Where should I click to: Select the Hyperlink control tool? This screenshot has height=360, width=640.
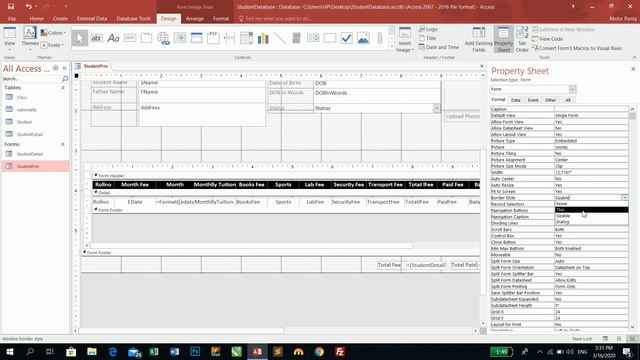163,38
